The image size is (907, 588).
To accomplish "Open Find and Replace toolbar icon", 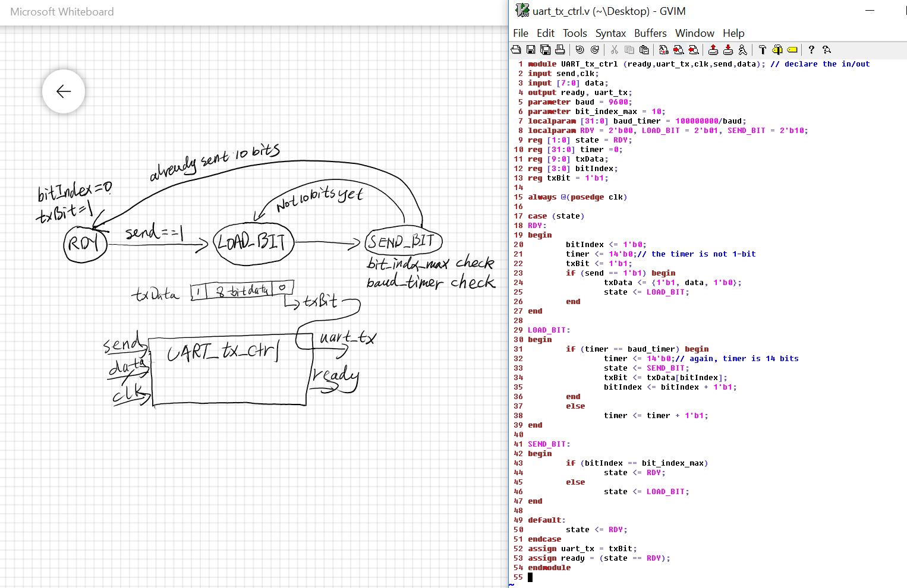I will [x=663, y=50].
